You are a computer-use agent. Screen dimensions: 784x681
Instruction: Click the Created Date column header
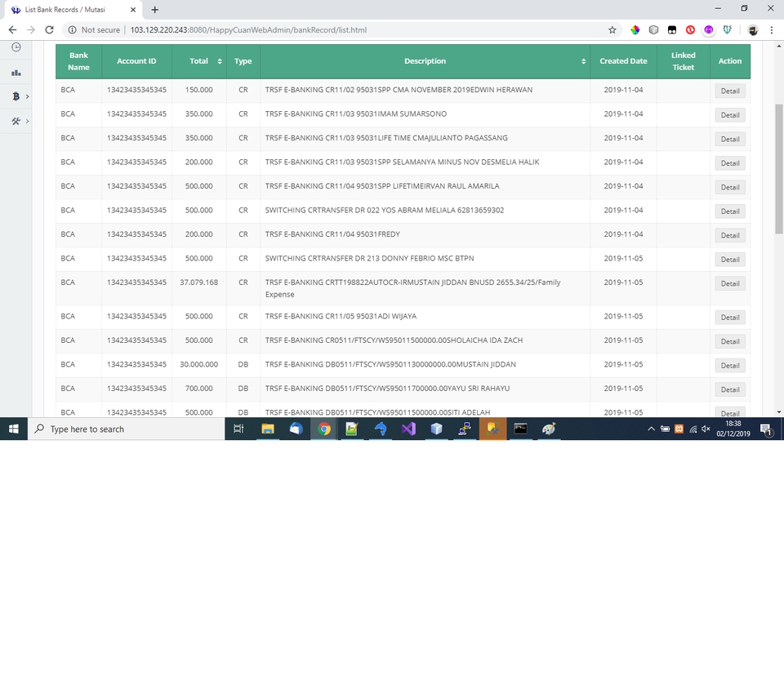pos(623,61)
